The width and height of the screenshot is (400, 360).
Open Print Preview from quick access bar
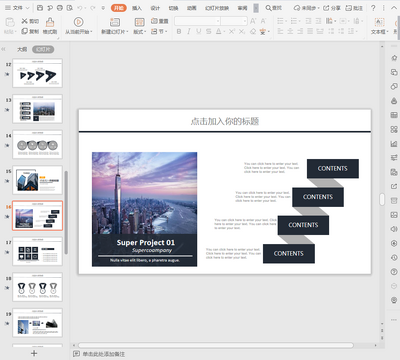[70, 8]
